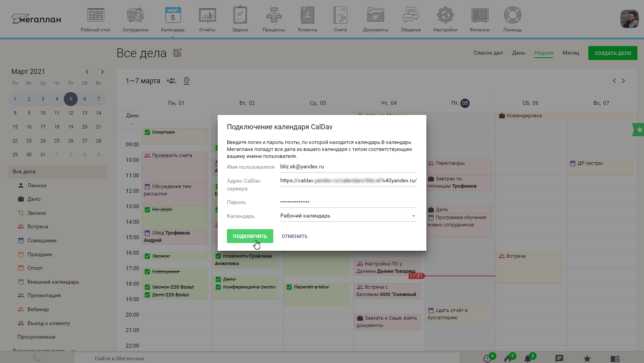The height and width of the screenshot is (363, 644).
Task: Toggle the Перелёт в Мск checkbox
Action: pos(289,287)
